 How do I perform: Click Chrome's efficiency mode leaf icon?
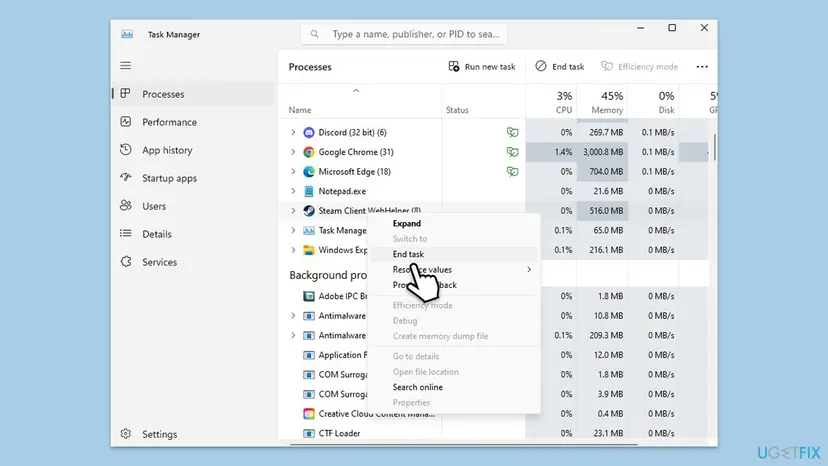tap(512, 152)
